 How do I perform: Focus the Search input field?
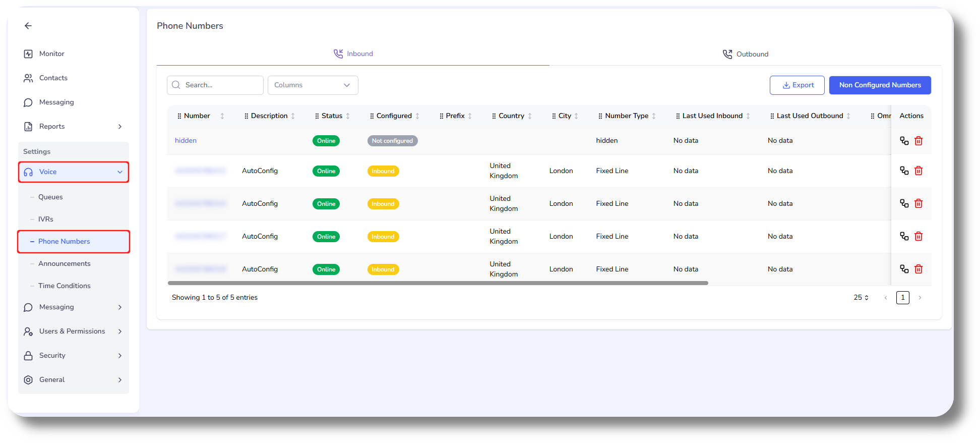coord(221,85)
